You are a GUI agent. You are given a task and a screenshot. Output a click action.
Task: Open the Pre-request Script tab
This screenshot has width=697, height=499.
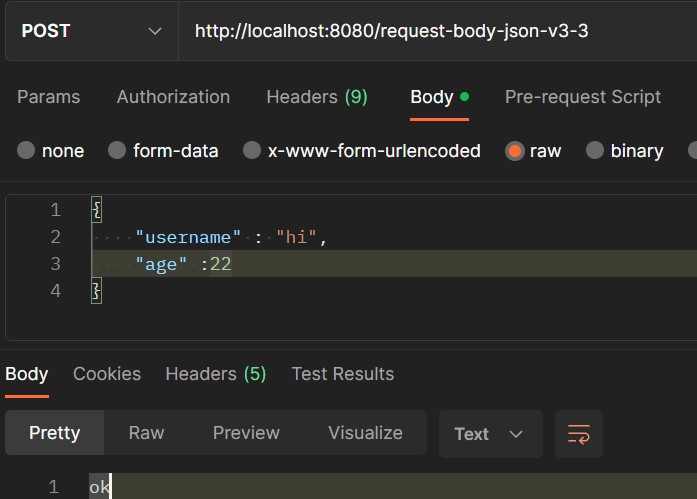pyautogui.click(x=583, y=97)
